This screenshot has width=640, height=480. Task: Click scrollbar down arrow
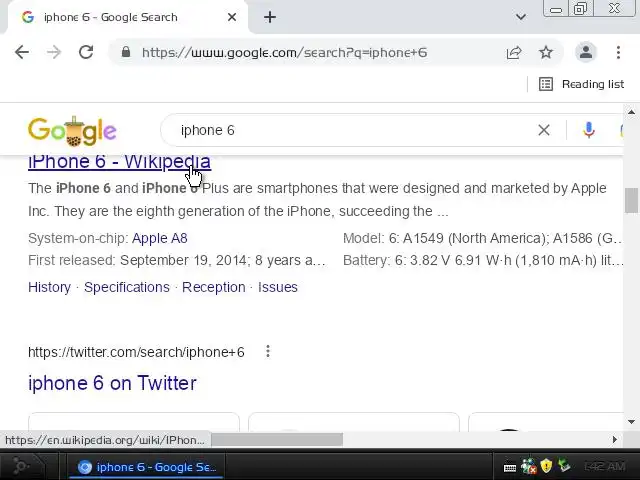tap(631, 422)
